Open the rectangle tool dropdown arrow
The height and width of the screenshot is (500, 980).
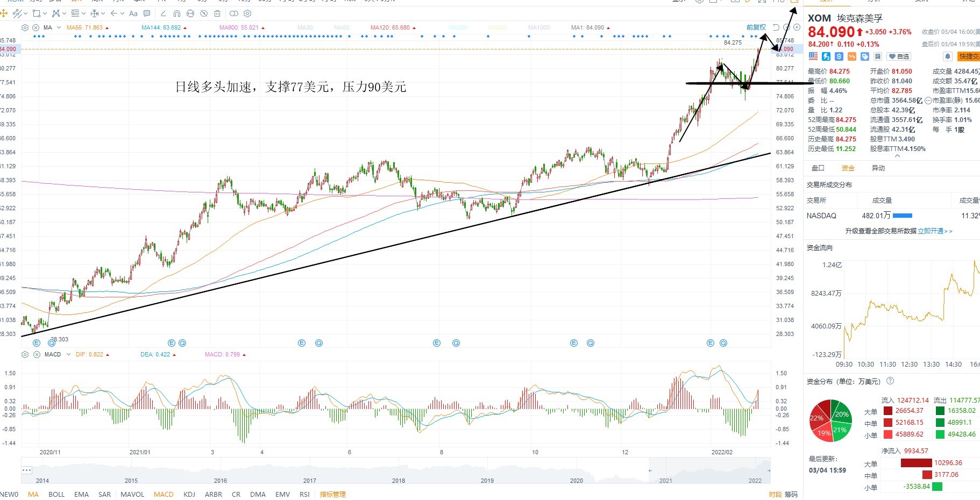coord(45,13)
